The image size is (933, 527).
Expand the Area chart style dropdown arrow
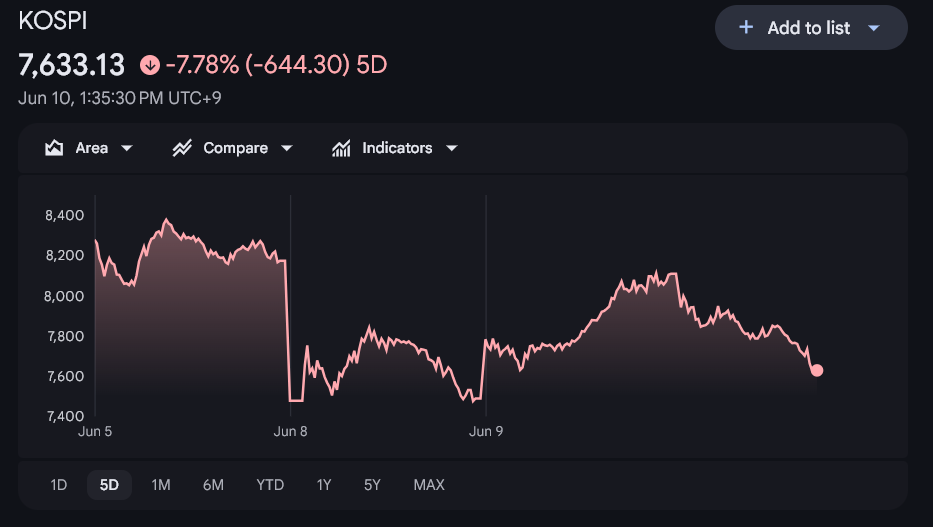tap(127, 148)
